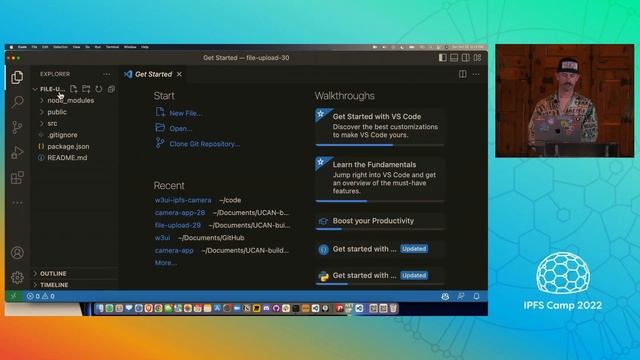Refresh the Explorer file tree
Viewport: 640px width, 360px height.
point(99,89)
